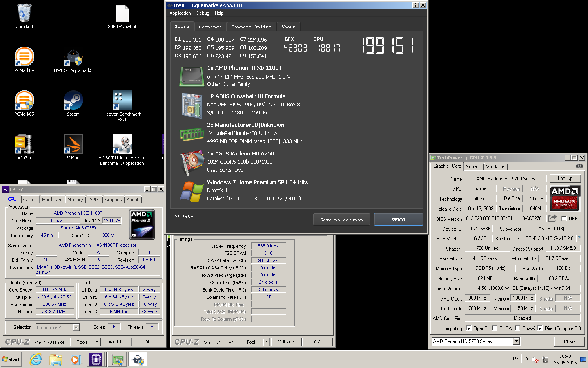Open the Help menu in Aquamark
The width and height of the screenshot is (588, 368).
pos(219,13)
